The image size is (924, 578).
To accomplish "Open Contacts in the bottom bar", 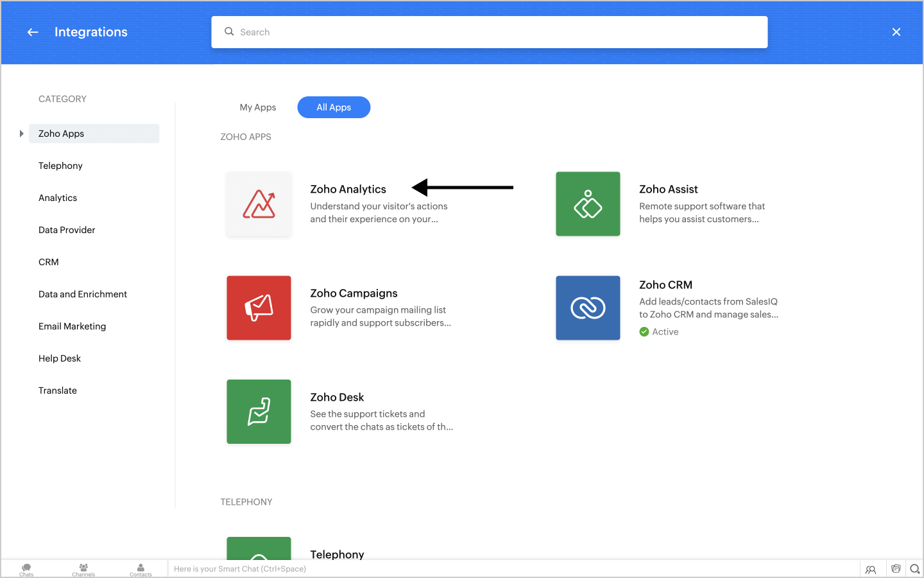I will (141, 569).
